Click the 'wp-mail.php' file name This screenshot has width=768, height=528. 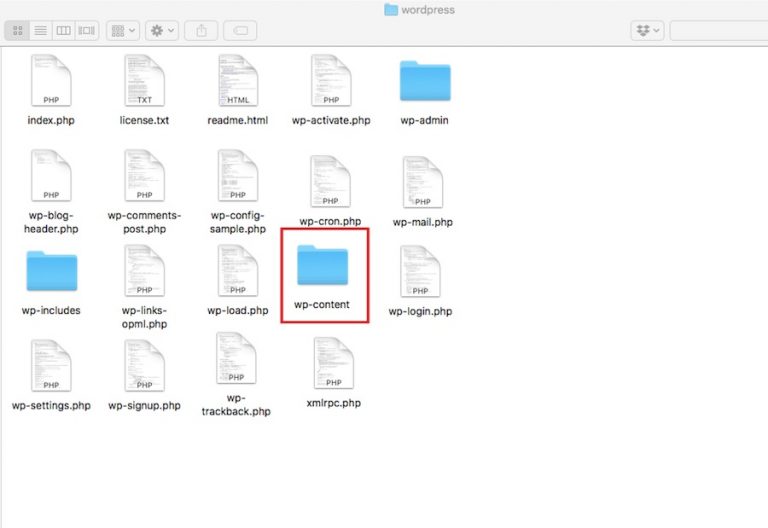(x=423, y=222)
